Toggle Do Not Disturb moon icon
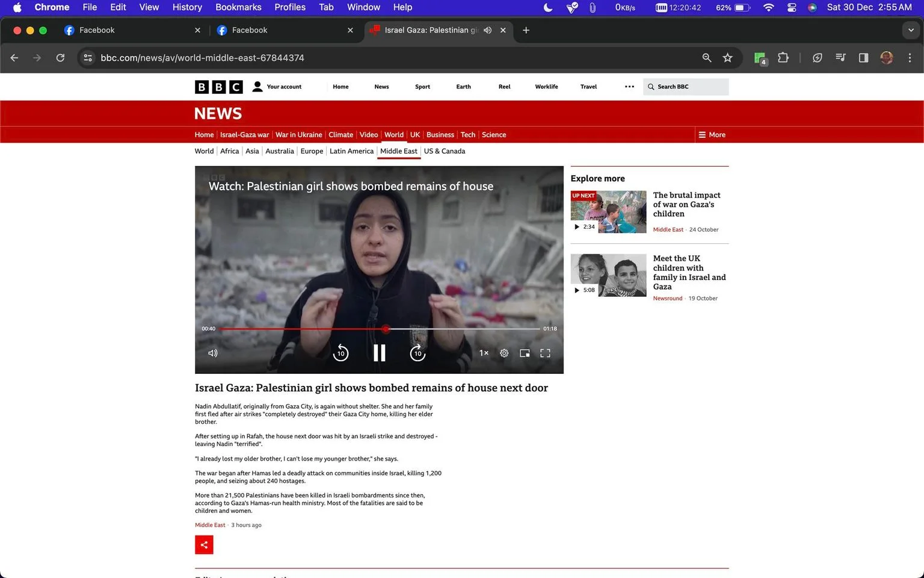 pos(547,7)
